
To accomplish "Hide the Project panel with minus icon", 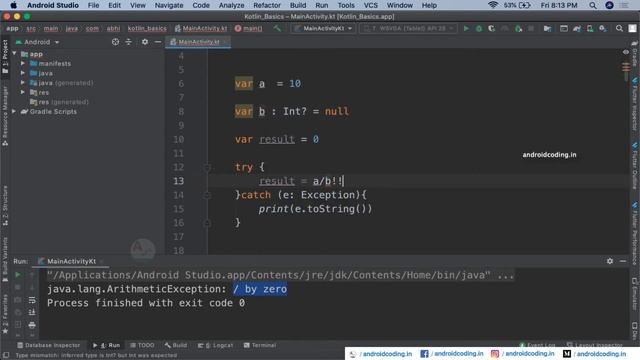I will tap(158, 42).
